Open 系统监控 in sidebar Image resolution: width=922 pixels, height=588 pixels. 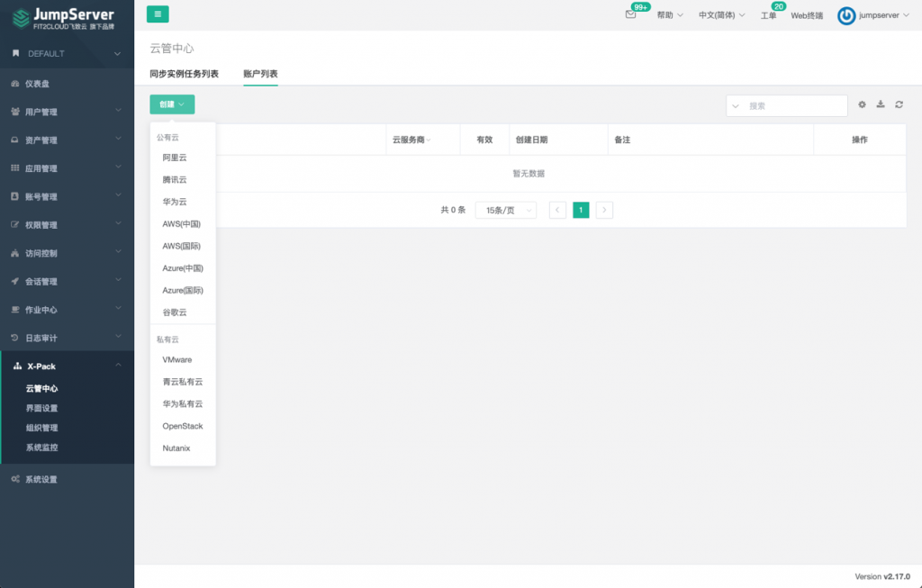(x=41, y=448)
